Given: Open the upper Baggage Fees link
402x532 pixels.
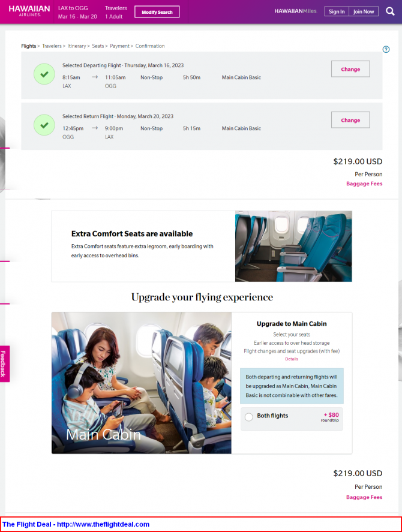Looking at the screenshot, I should tap(364, 184).
